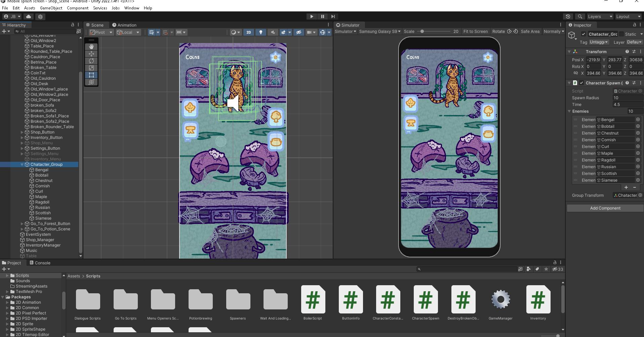
Task: Toggle Character Spawn component enabled checkbox
Action: pyautogui.click(x=581, y=83)
